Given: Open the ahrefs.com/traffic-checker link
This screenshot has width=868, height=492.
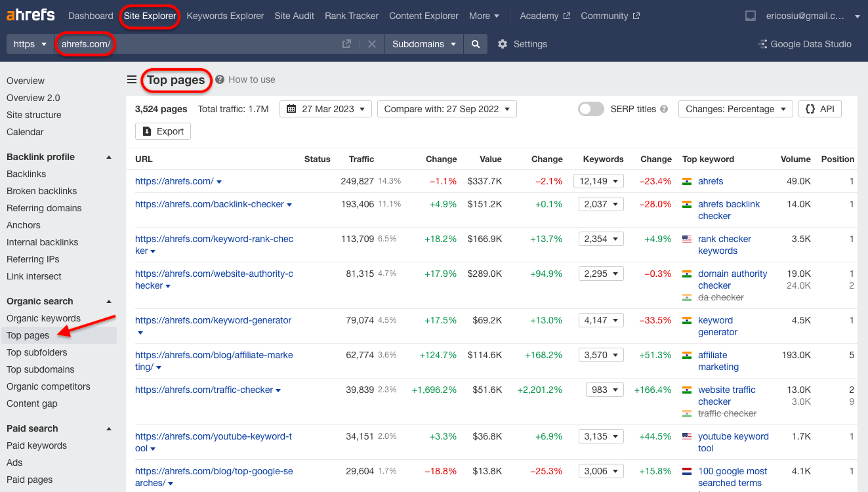Looking at the screenshot, I should point(203,389).
